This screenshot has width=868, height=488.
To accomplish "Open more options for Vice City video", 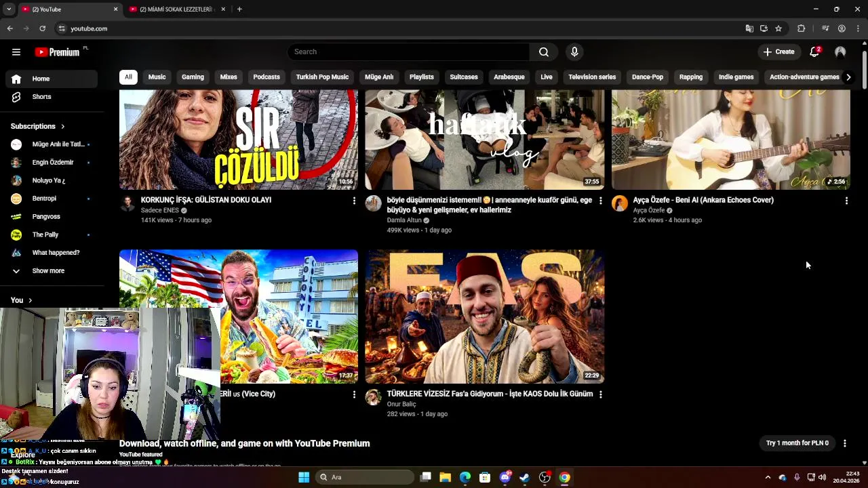I will coord(354,394).
